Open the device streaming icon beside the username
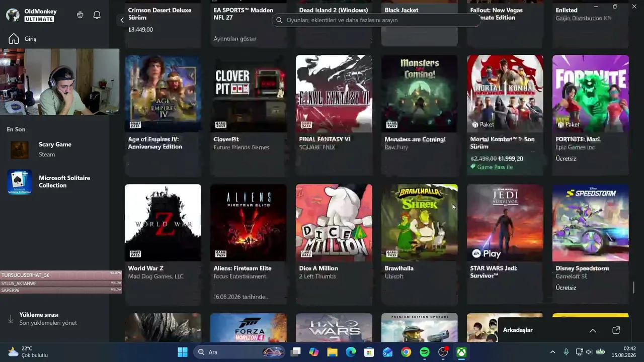Viewport: 644px width, 362px height. [80, 15]
